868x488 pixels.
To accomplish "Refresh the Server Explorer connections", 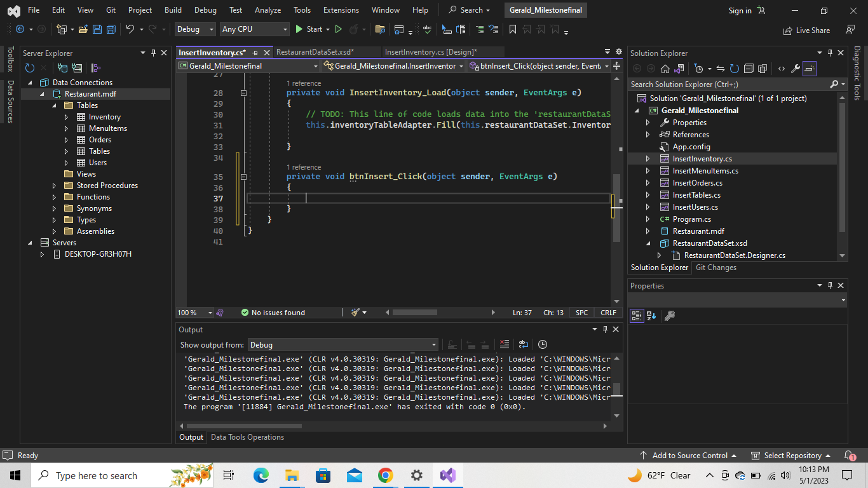I will click(x=30, y=68).
